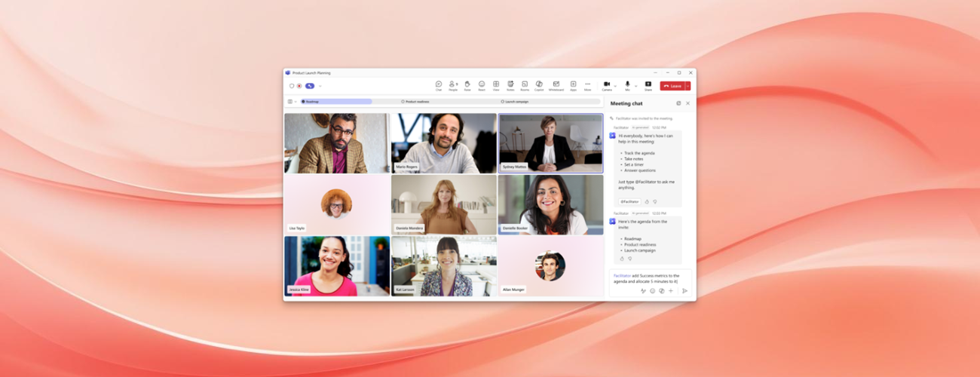Select Mario Rogers video tile

pos(443,143)
